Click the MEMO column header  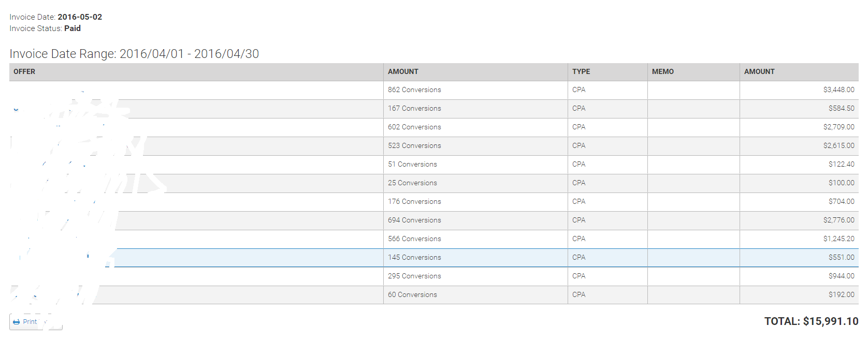coord(662,72)
